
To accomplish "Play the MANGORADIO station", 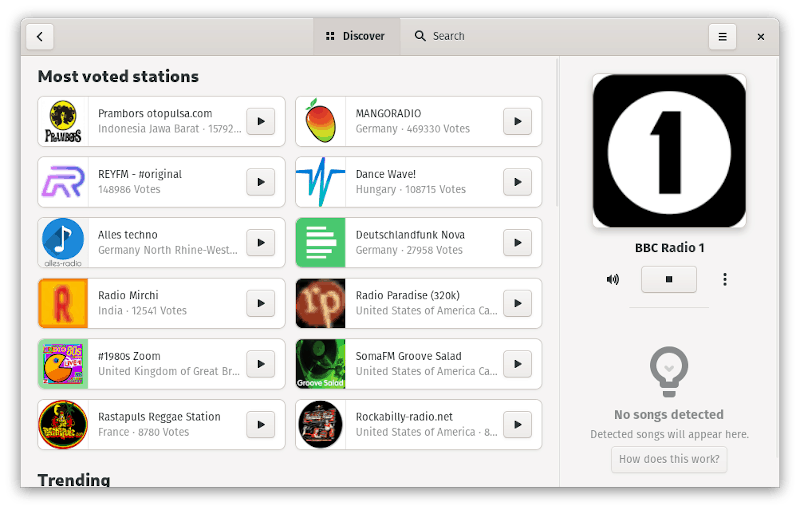I will (517, 121).
